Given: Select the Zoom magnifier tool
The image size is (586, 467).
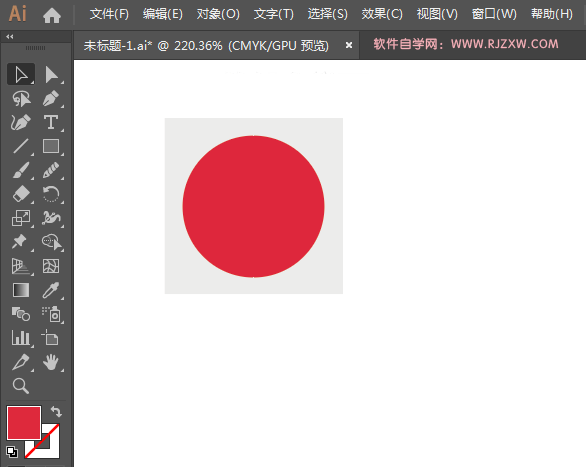Looking at the screenshot, I should tap(21, 386).
